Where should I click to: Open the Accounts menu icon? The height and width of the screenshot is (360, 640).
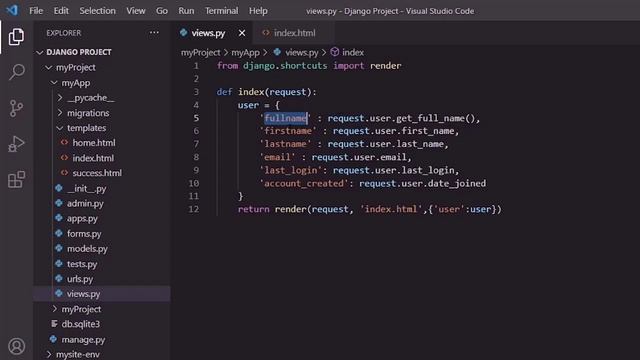16,346
